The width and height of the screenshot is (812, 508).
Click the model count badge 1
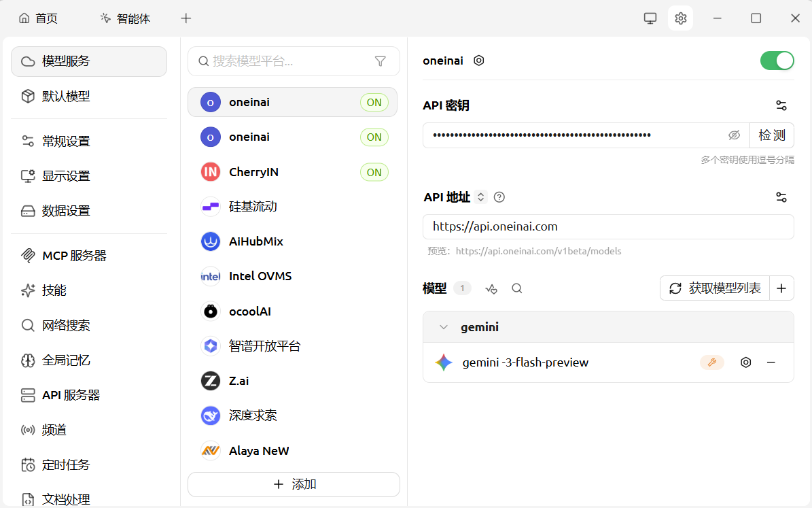(x=462, y=288)
